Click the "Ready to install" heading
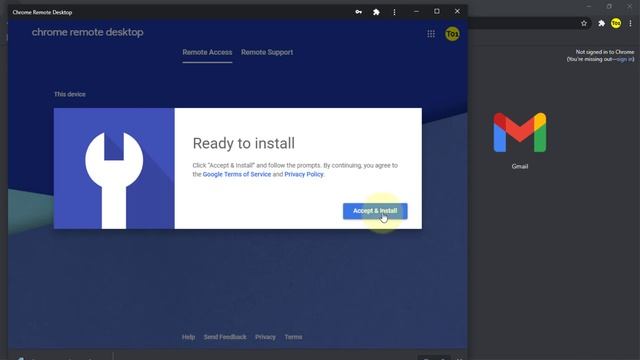 click(x=244, y=143)
